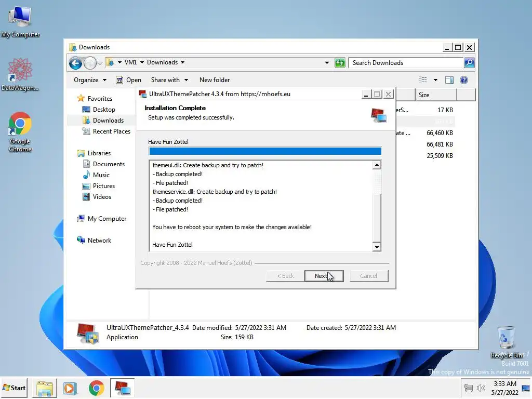
Task: Click the Cancel button in installer
Action: 369,276
